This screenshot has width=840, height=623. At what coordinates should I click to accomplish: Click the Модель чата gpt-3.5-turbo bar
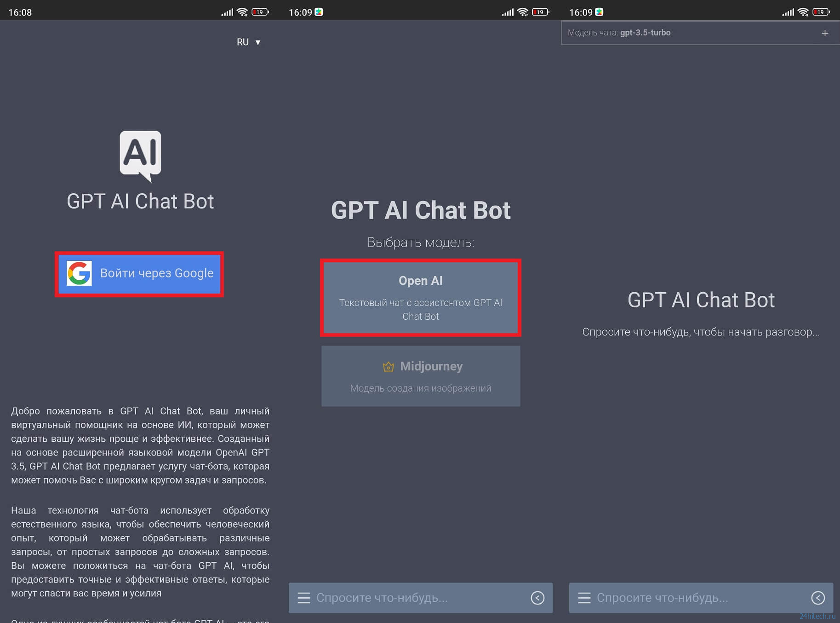[701, 33]
